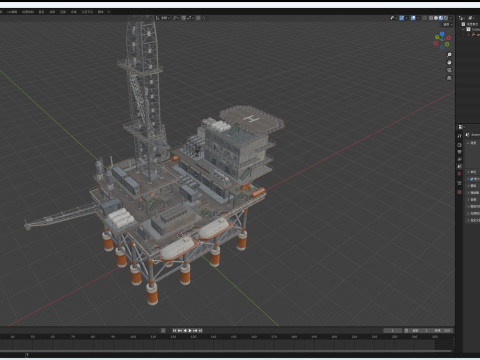Toggle X-ray mode in viewport header
This screenshot has width=480, height=360.
pos(424,18)
